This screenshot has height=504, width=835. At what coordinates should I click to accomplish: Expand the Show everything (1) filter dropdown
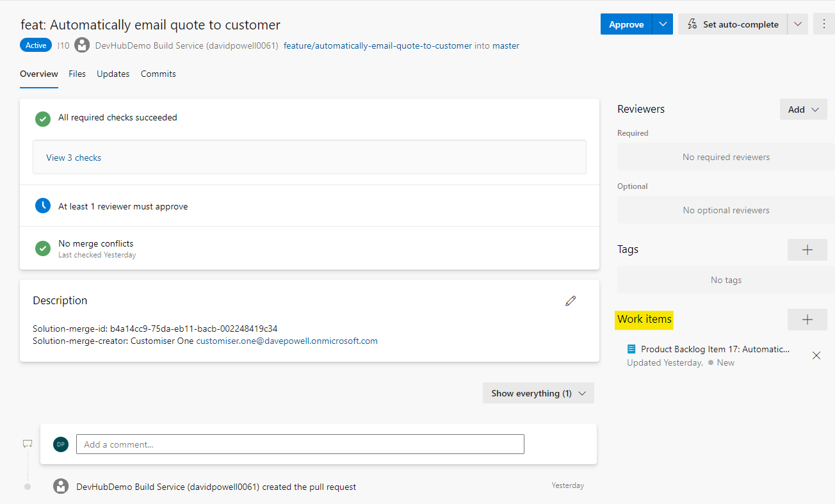tap(539, 393)
